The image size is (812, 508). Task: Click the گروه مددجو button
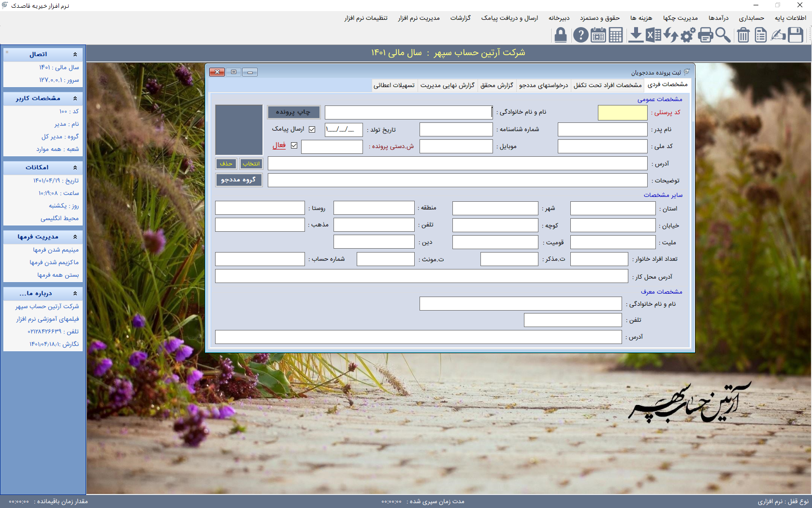(238, 179)
